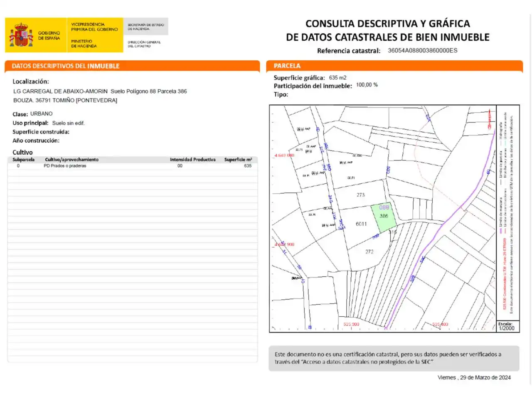Click the 'Superficie construida:' label

[x=41, y=132]
